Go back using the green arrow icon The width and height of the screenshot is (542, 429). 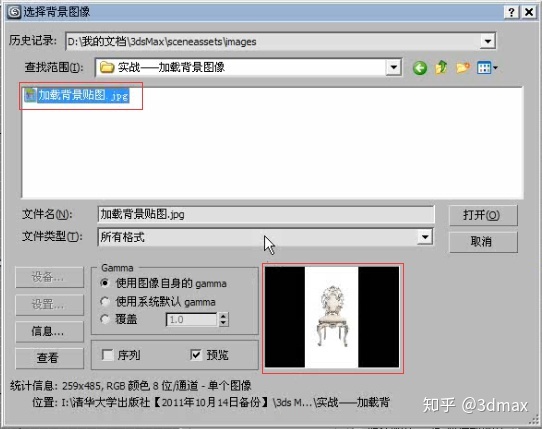(420, 68)
